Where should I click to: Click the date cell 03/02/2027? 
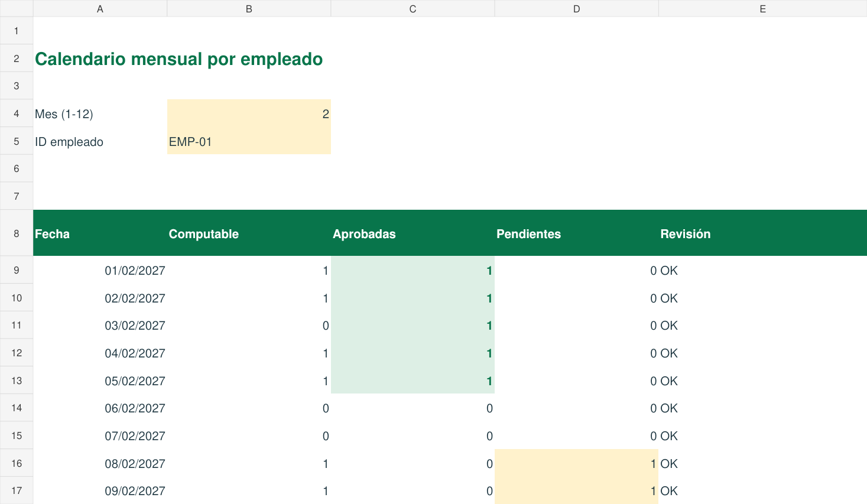pyautogui.click(x=100, y=326)
